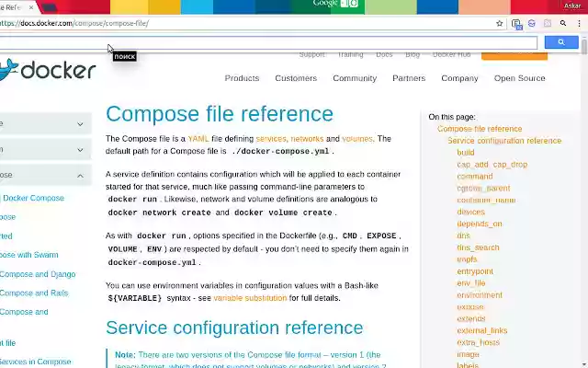Jump to external_links in page contents

click(481, 330)
